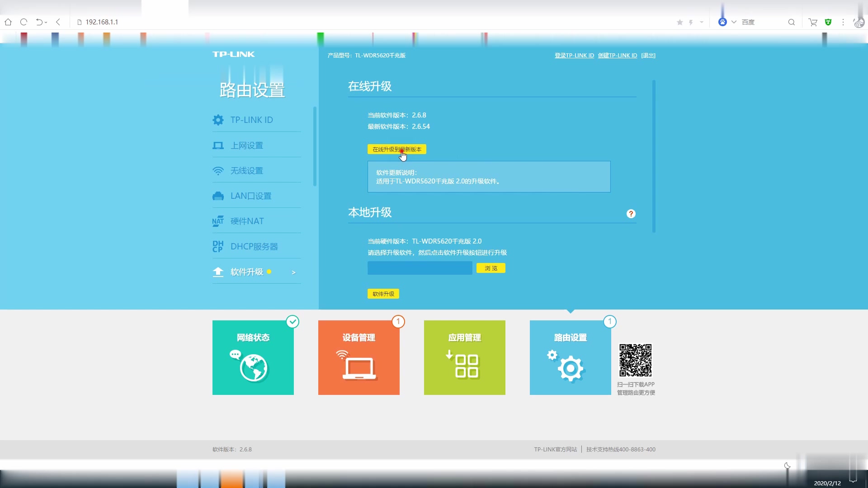Open the TP-LINK官方网站 footer link
This screenshot has height=488, width=868.
556,449
